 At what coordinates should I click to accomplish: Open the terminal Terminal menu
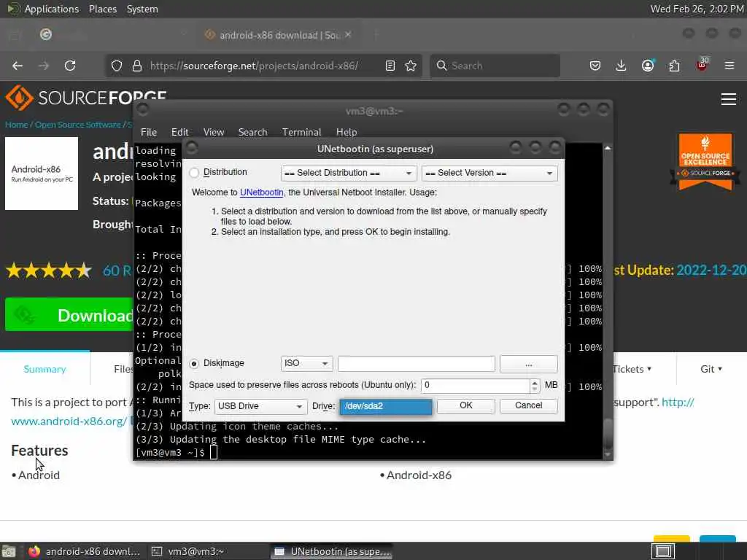pos(301,132)
